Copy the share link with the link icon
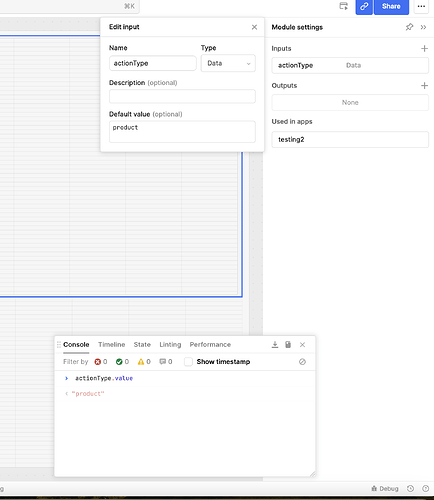 point(364,7)
